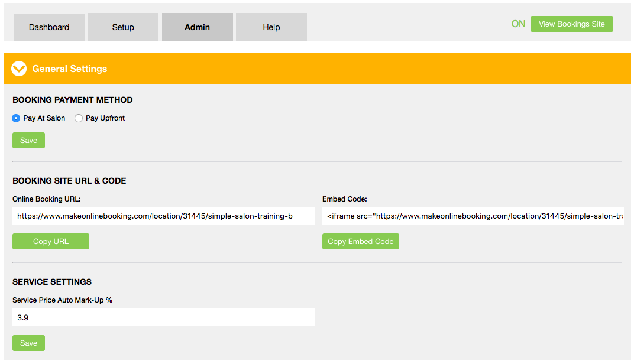Choose the Pay Upfront radio option
Image resolution: width=634 pixels, height=364 pixels.
click(x=79, y=118)
